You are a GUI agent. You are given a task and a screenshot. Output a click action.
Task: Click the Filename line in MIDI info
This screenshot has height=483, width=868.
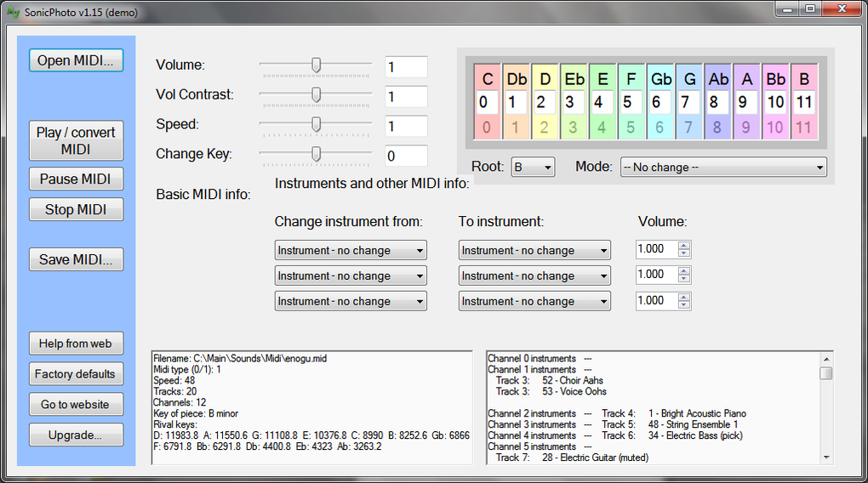coord(240,359)
